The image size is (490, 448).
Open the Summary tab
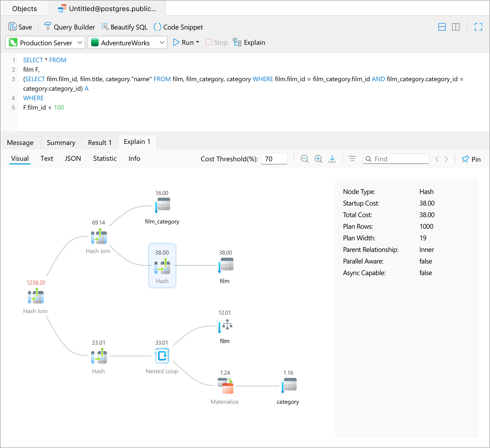pos(61,143)
